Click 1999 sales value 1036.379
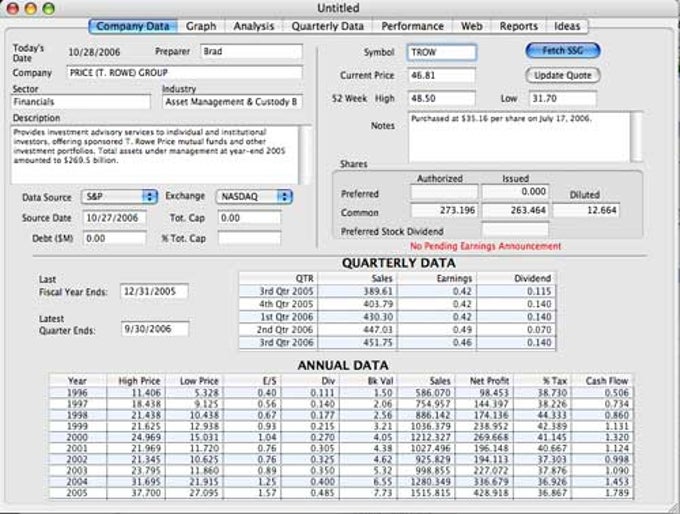 coord(430,426)
